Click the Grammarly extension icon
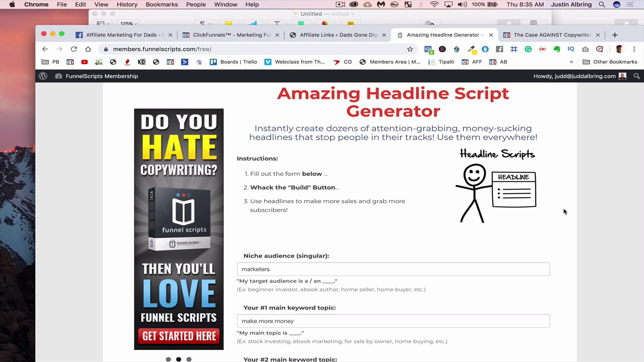This screenshot has width=644, height=362. (528, 49)
